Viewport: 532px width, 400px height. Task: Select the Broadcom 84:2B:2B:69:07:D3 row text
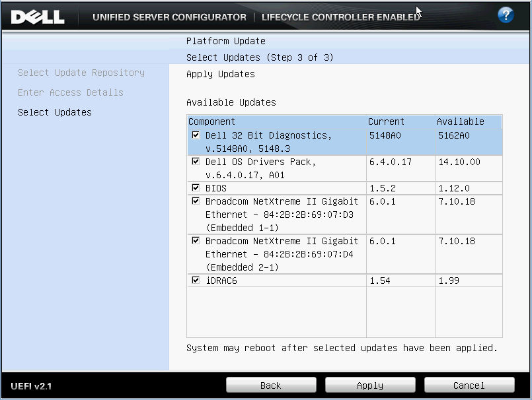(x=282, y=215)
